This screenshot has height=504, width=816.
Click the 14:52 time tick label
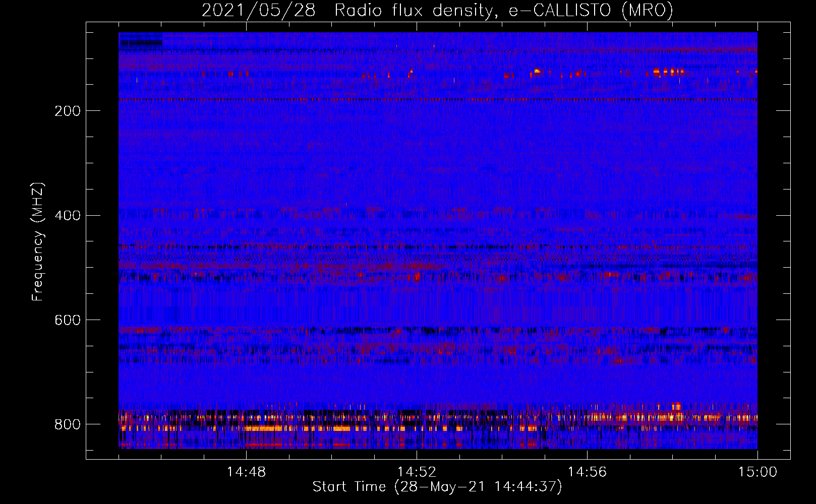tap(417, 472)
